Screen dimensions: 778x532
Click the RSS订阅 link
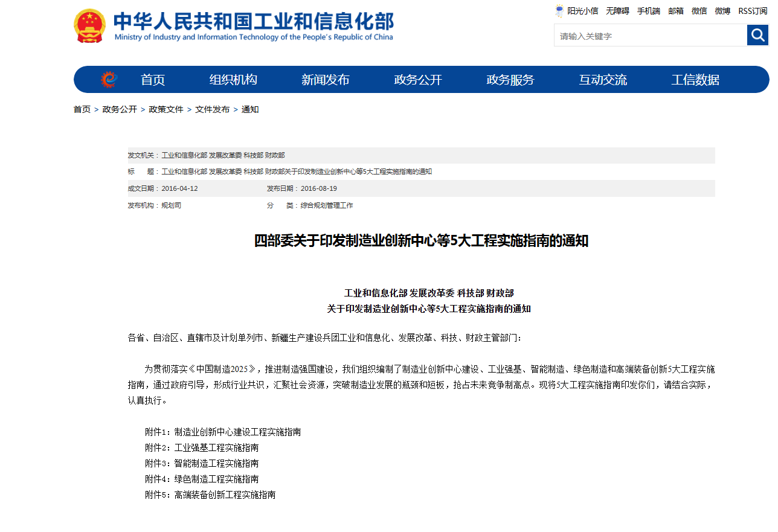pos(753,11)
